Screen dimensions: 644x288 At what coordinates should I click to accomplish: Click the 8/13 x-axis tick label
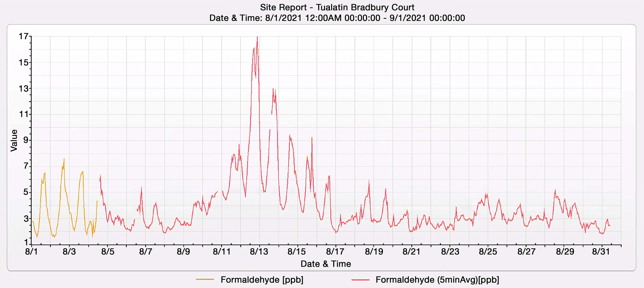(259, 251)
